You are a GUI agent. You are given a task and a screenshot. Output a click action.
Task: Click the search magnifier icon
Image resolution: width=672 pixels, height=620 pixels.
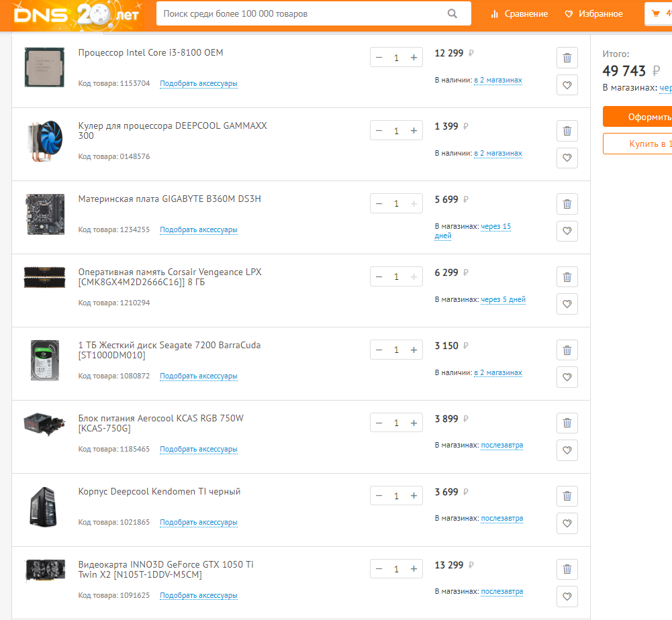pyautogui.click(x=452, y=13)
